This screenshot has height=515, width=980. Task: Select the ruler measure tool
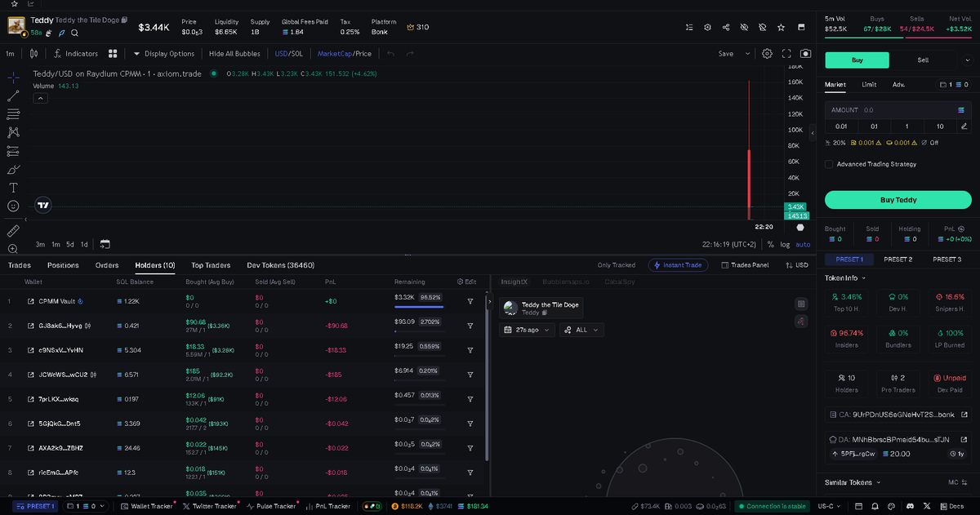(13, 231)
